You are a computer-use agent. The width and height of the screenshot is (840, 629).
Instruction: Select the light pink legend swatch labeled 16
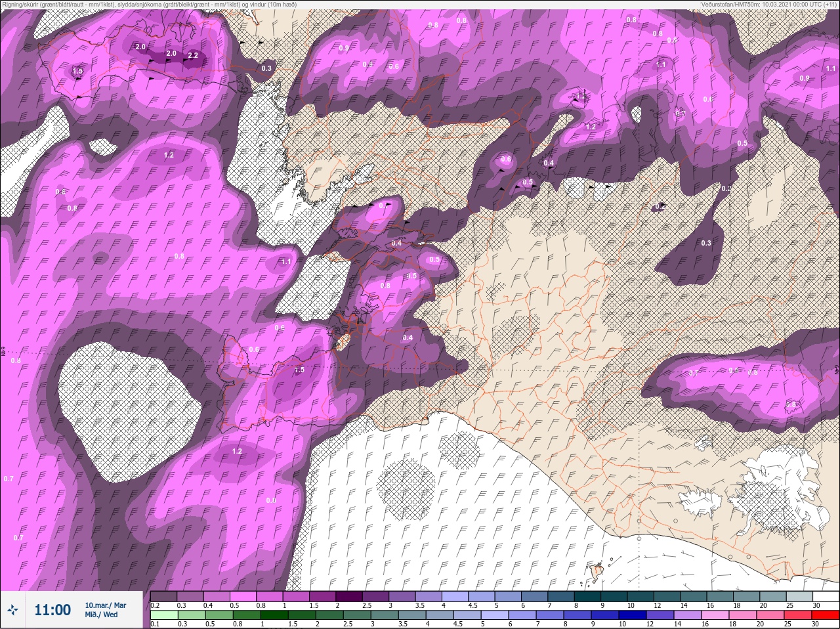(x=716, y=615)
